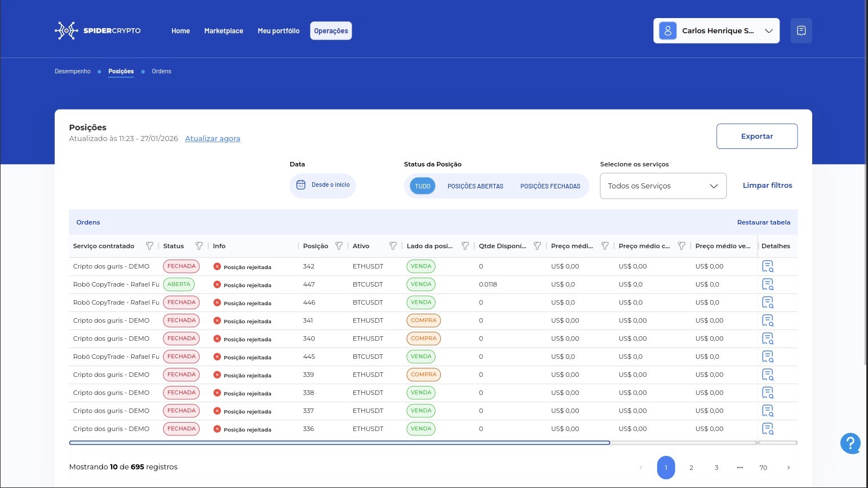The image size is (868, 488).
Task: Open Marketplace menu item
Action: pyautogui.click(x=224, y=31)
